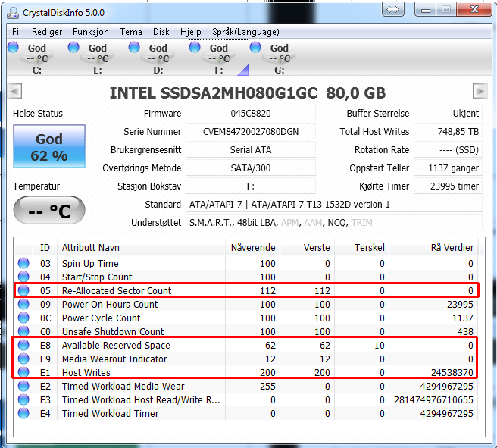
Task: Click the status orb for Unsafe Shutdown Count
Action: tap(23, 331)
